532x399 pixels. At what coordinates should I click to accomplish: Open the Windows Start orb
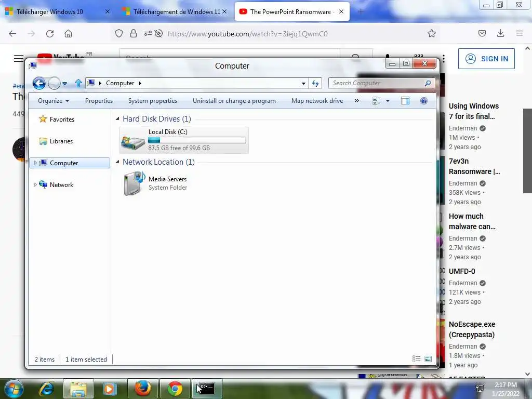click(x=14, y=389)
